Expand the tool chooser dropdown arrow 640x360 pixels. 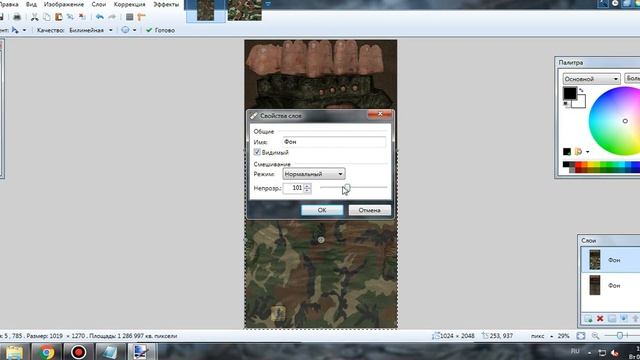click(24, 30)
